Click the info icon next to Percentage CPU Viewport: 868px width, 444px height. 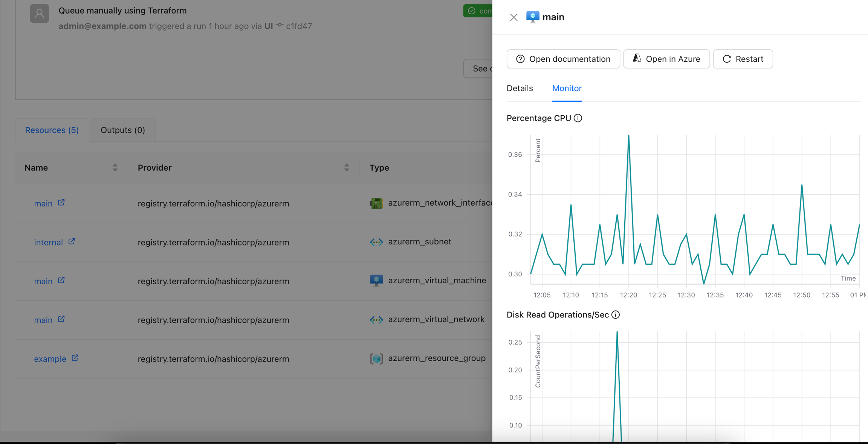click(578, 118)
